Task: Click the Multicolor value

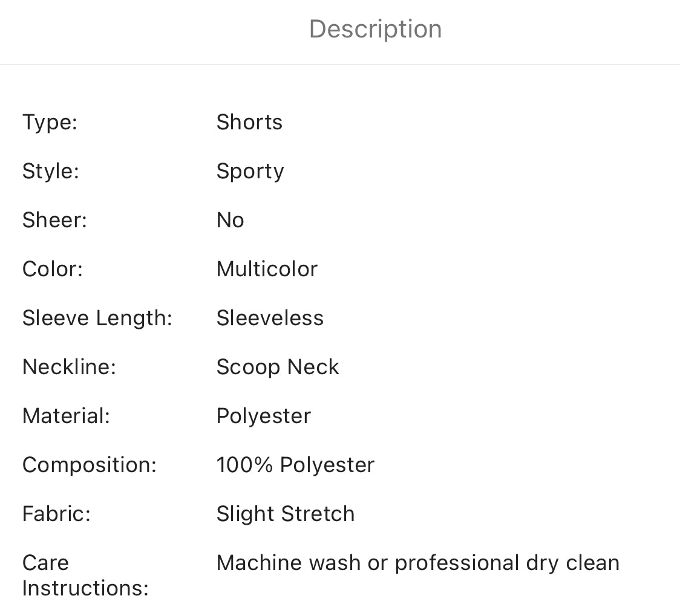Action: pyautogui.click(x=267, y=269)
